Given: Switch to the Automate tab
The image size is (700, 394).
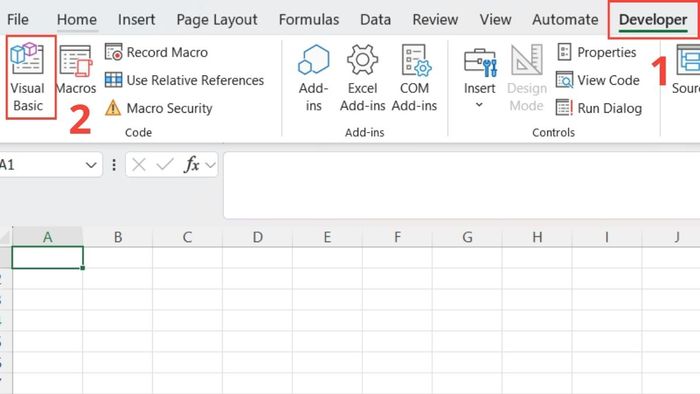Looking at the screenshot, I should coord(565,20).
